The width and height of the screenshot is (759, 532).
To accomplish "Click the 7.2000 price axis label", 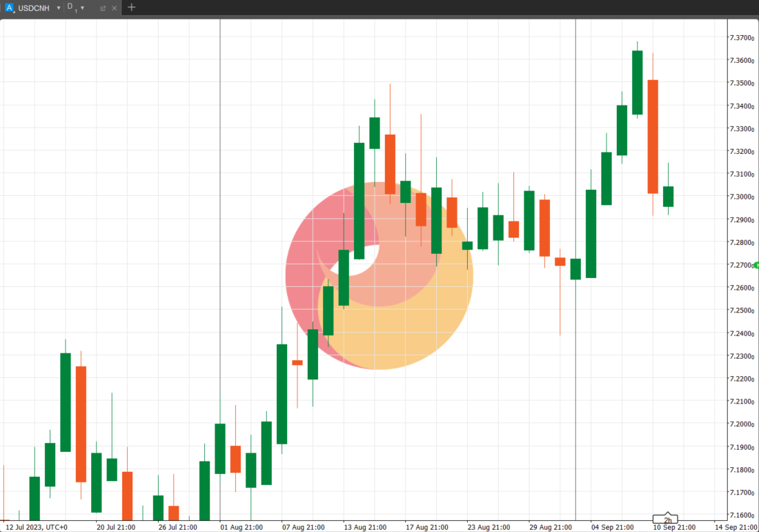I will click(x=742, y=424).
